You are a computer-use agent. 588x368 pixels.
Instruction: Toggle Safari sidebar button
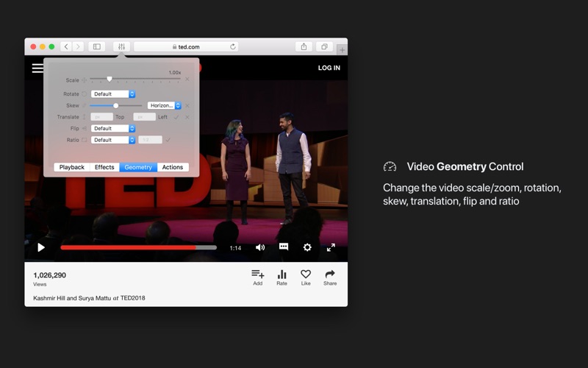click(97, 46)
